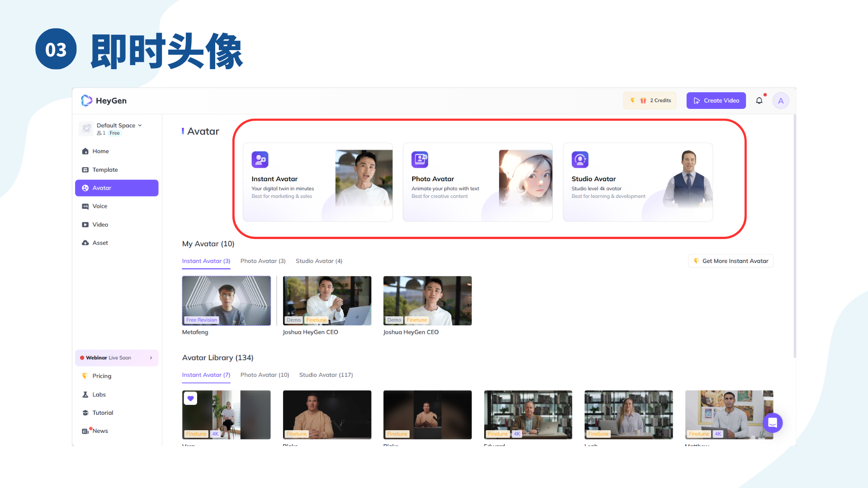Select Avatar in sidebar
This screenshot has height=488, width=868.
tap(117, 188)
